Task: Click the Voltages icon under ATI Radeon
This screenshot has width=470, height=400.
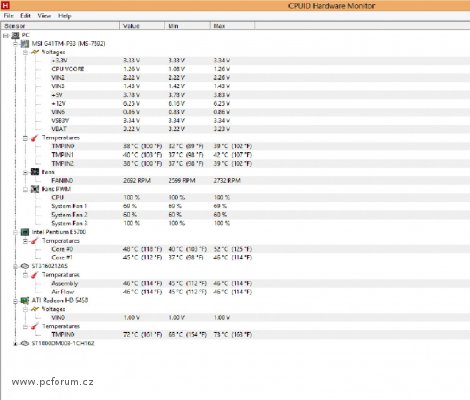Action: [x=35, y=309]
